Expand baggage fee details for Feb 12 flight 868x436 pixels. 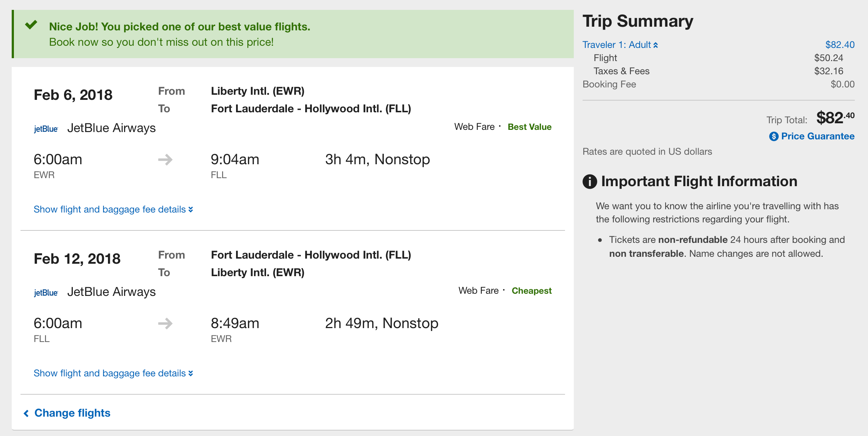tap(113, 373)
